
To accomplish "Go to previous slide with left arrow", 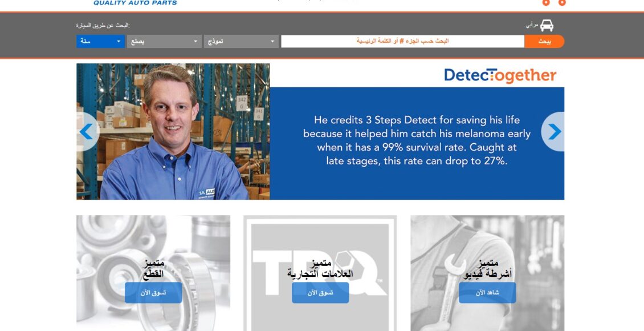I will tap(86, 132).
